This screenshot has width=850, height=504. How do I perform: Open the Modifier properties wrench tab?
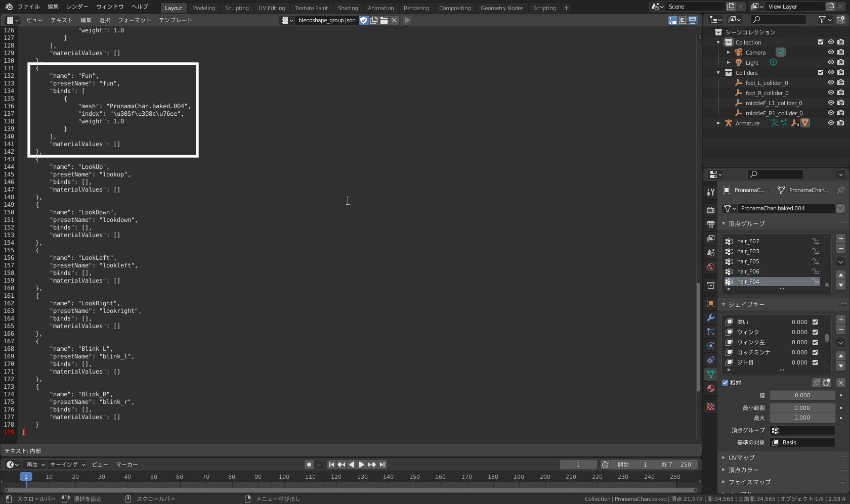click(711, 317)
